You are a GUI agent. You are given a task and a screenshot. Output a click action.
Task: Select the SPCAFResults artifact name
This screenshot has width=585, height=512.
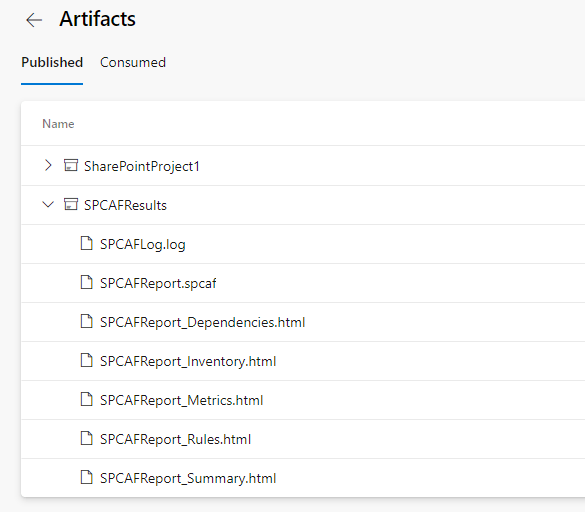tap(125, 205)
